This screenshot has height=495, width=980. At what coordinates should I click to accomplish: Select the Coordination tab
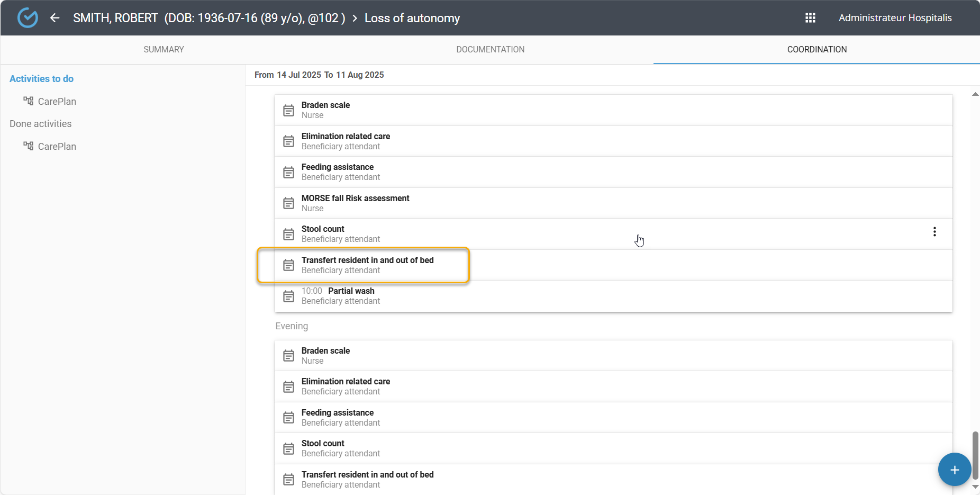[816, 49]
